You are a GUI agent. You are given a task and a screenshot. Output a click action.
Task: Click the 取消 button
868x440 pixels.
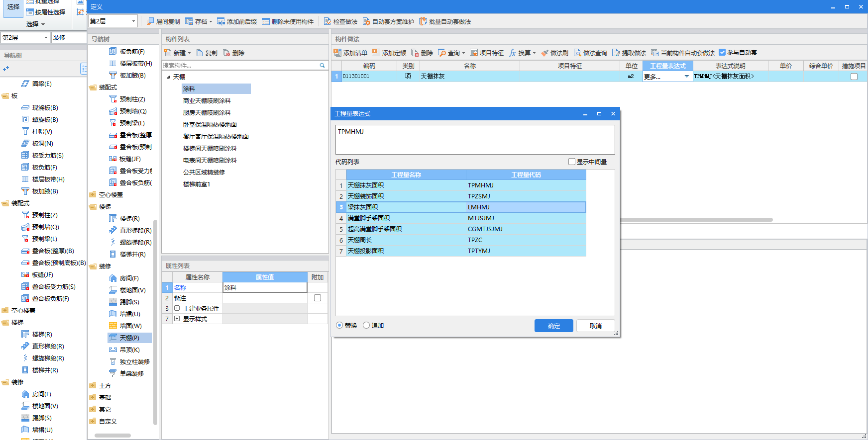point(596,326)
